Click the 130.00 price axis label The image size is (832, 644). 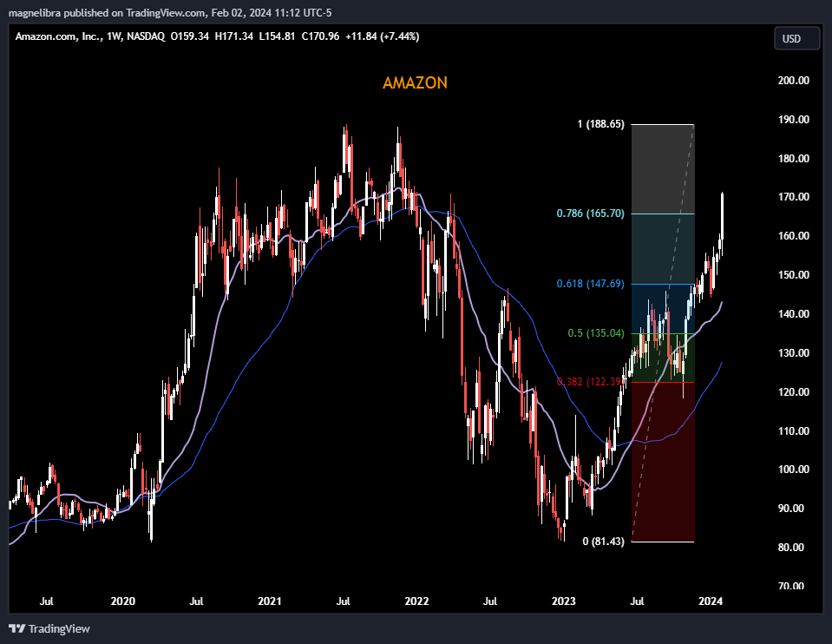[x=793, y=352]
